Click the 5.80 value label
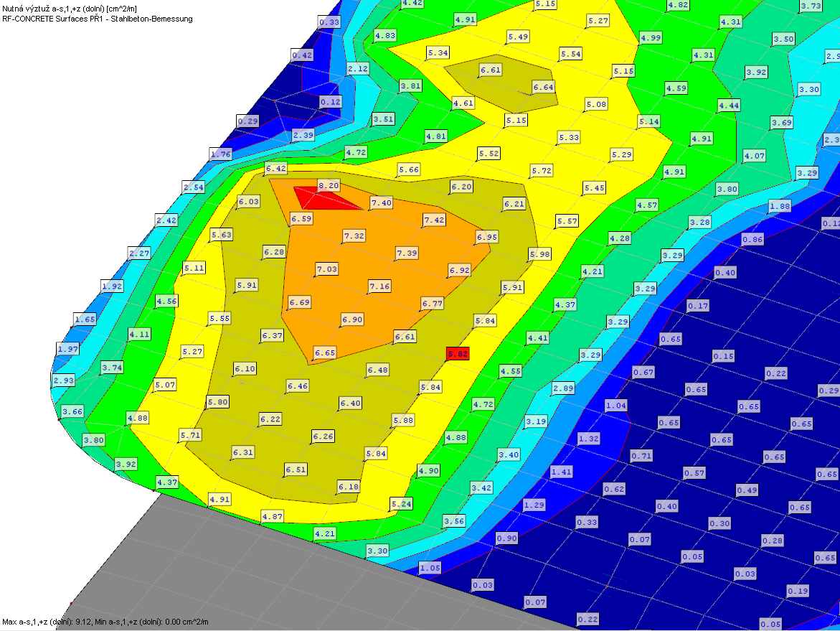Image resolution: width=840 pixels, height=631 pixels. pos(217,402)
